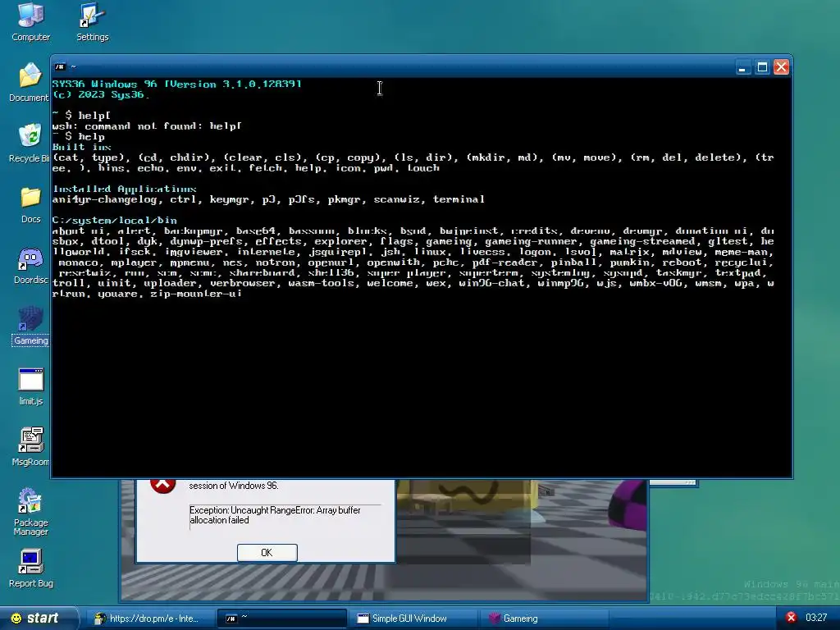Click the 'SYS36 Windows 96' version line
Screen dimensions: 840x630
pos(177,84)
